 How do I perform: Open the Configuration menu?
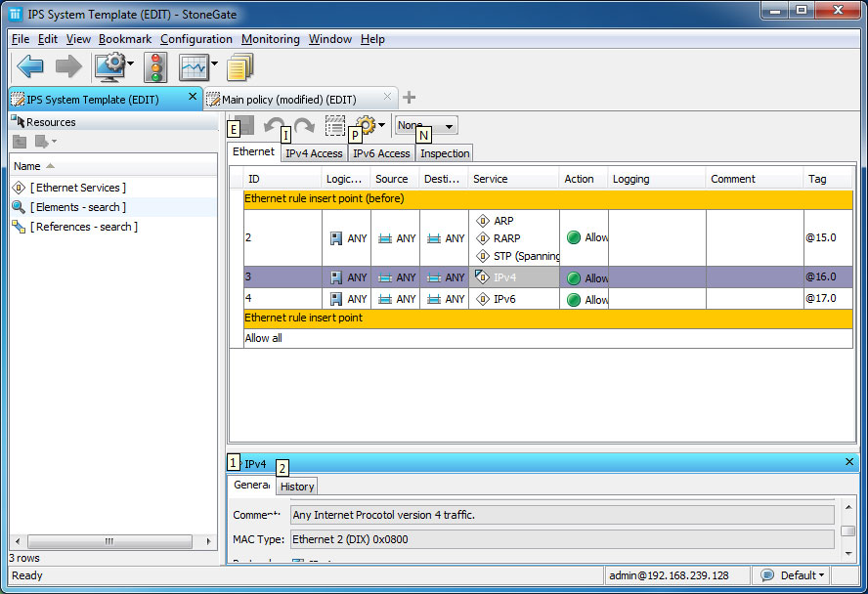point(195,39)
